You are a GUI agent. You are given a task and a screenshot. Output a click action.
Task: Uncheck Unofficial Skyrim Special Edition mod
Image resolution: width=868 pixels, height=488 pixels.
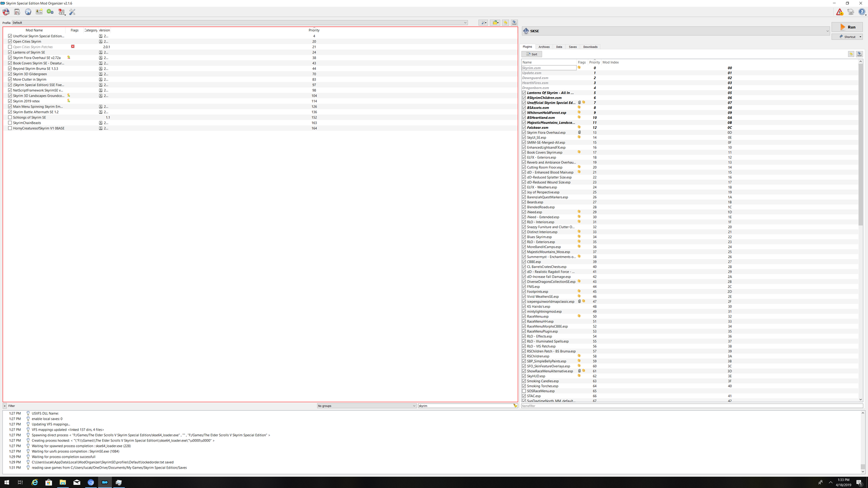10,36
